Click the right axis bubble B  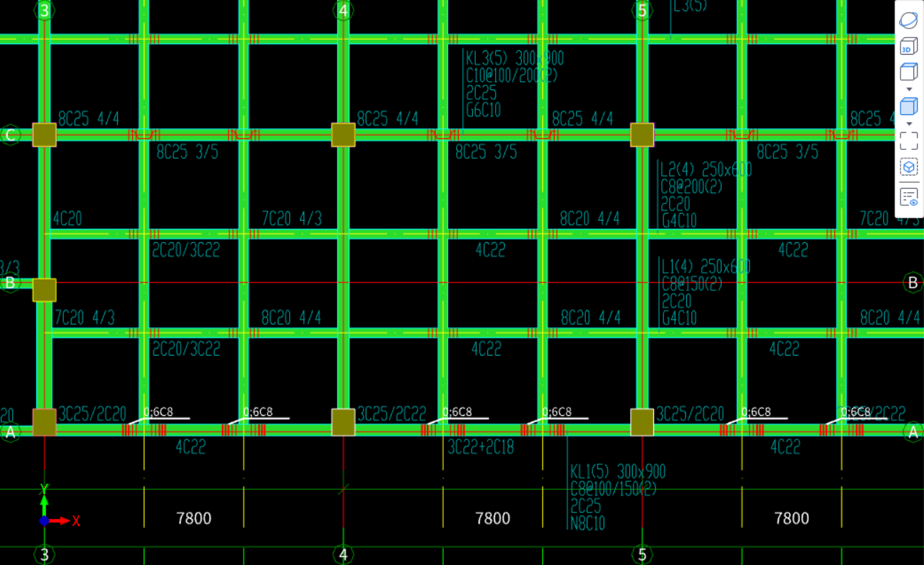[x=913, y=282]
